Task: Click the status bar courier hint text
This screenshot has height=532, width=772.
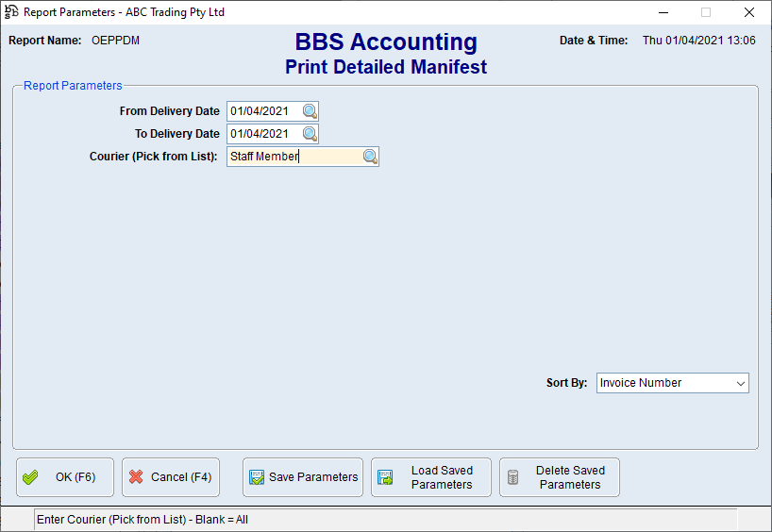Action: (x=142, y=520)
